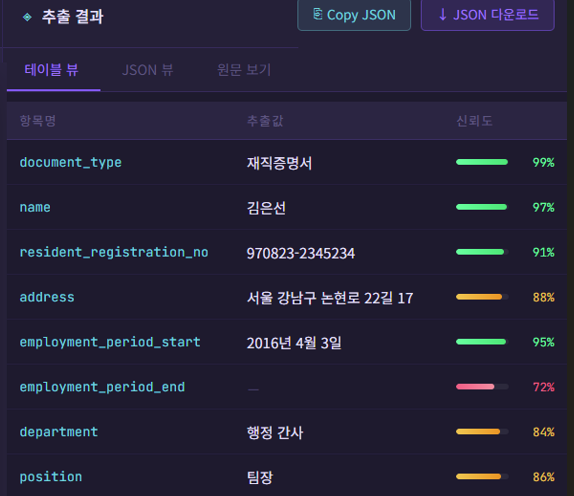Click the 99% confidence bar for document_type
Viewport: 574px width, 496px height.
[482, 162]
